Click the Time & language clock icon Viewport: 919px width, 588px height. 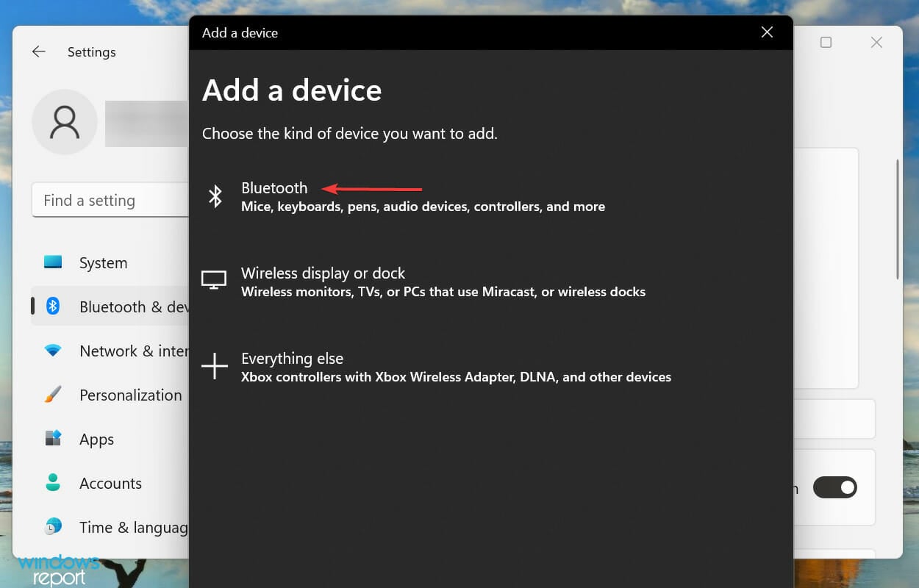(x=53, y=527)
